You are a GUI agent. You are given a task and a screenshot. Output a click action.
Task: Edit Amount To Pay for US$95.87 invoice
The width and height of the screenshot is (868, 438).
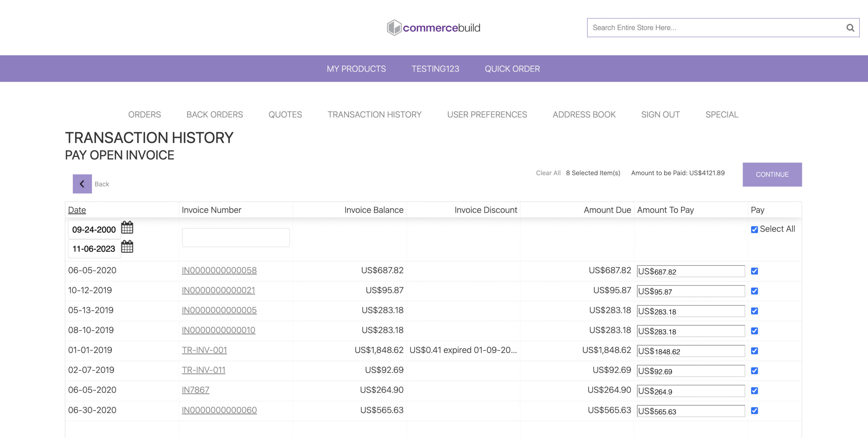coord(691,291)
